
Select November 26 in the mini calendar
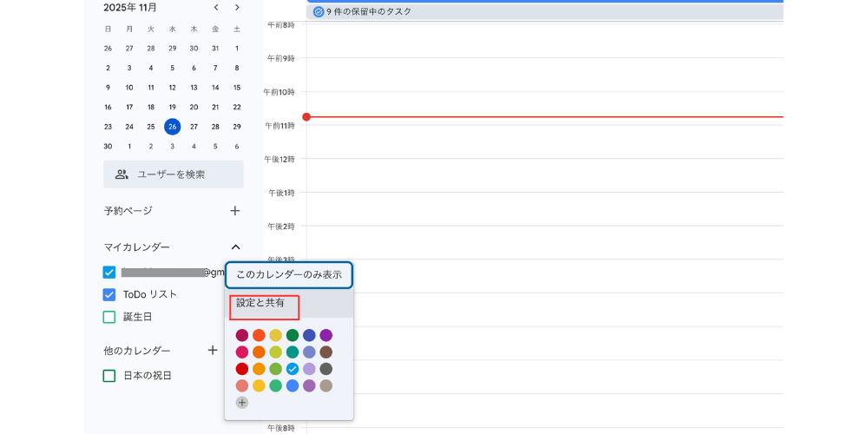(172, 127)
